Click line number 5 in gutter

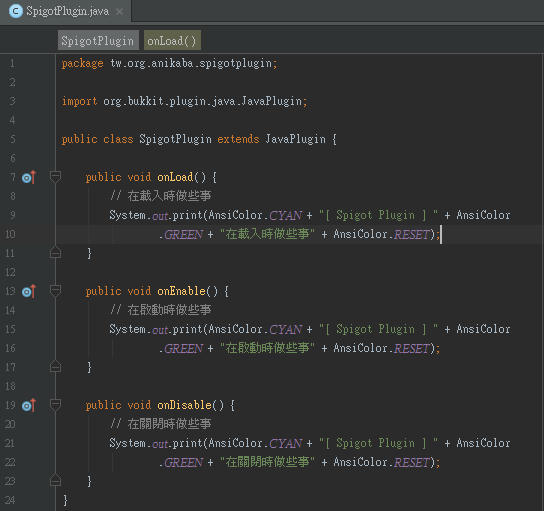[12, 139]
